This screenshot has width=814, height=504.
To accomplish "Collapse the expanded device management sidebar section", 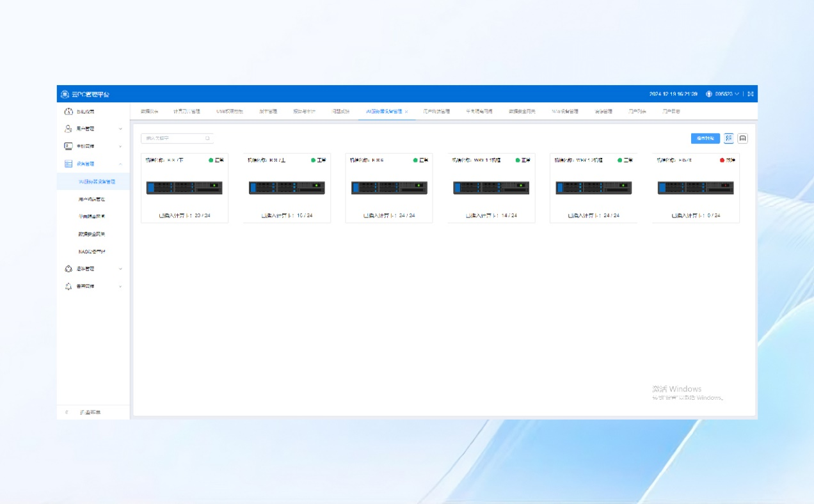I will (x=120, y=164).
